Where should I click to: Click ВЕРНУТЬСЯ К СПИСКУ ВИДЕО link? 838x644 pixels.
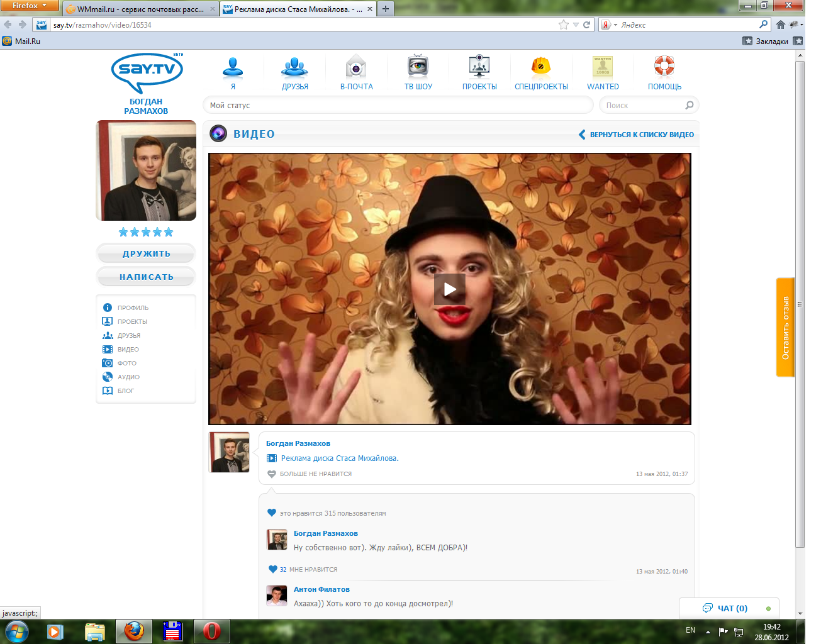(636, 135)
